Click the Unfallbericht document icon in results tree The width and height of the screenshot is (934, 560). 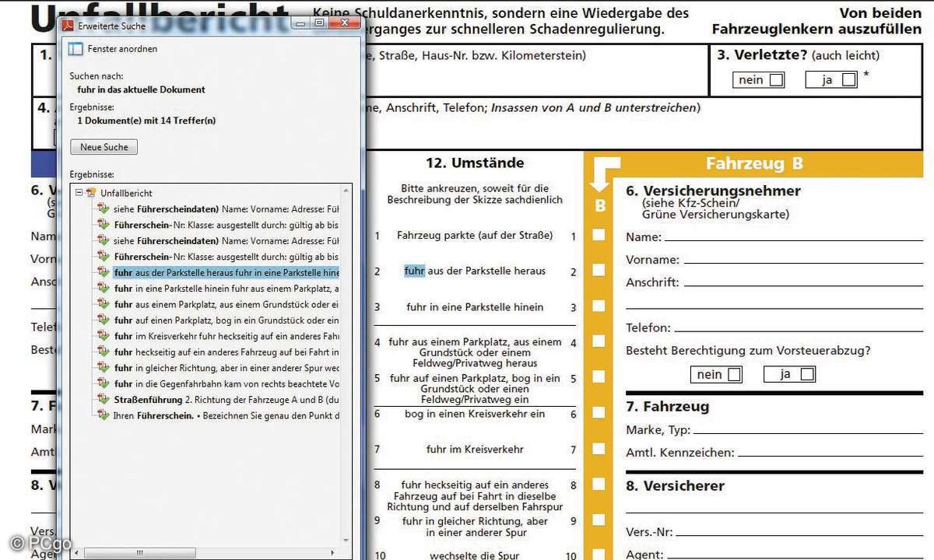click(x=91, y=193)
